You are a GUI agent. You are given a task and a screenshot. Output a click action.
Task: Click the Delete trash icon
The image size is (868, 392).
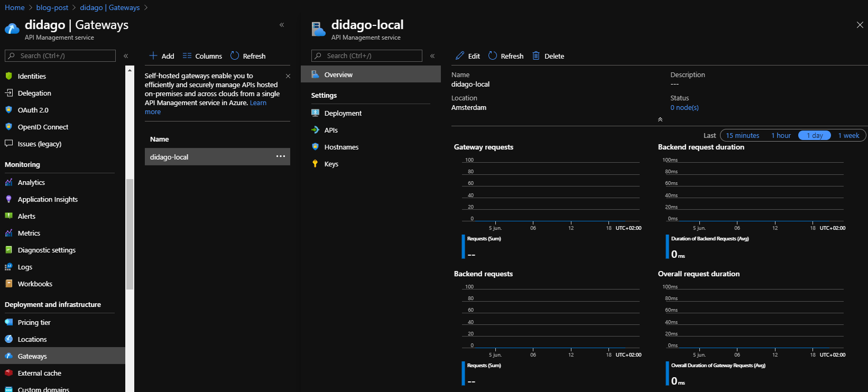click(x=536, y=56)
